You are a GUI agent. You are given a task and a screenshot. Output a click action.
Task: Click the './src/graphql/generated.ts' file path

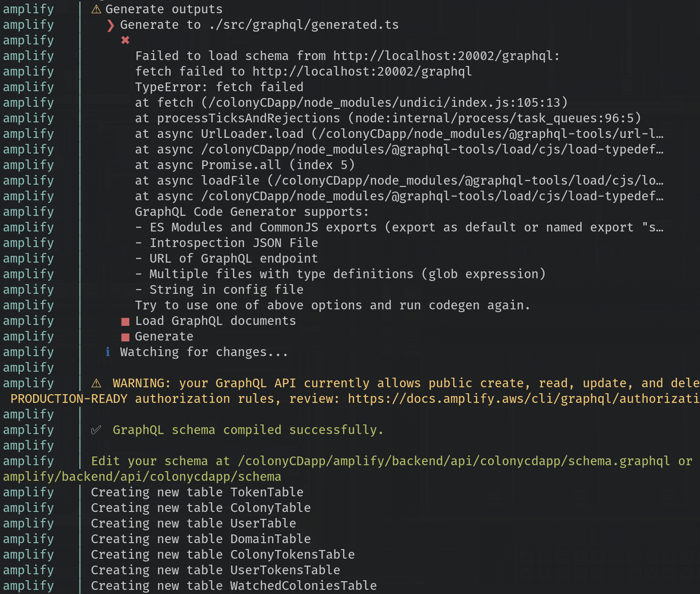coord(304,25)
